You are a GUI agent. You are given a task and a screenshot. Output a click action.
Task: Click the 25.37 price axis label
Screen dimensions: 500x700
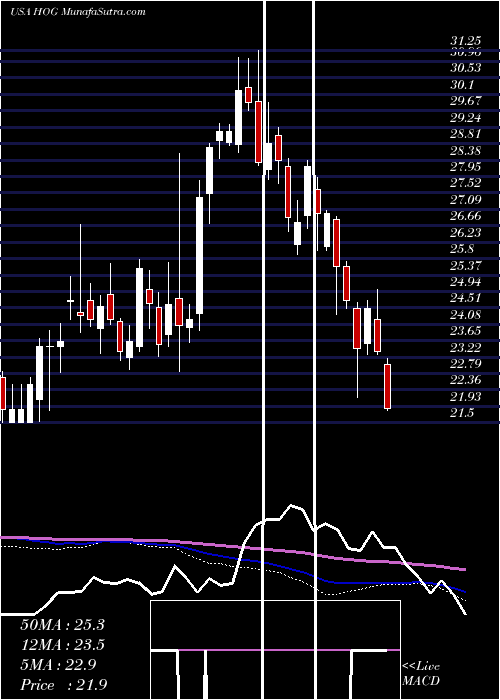[466, 266]
